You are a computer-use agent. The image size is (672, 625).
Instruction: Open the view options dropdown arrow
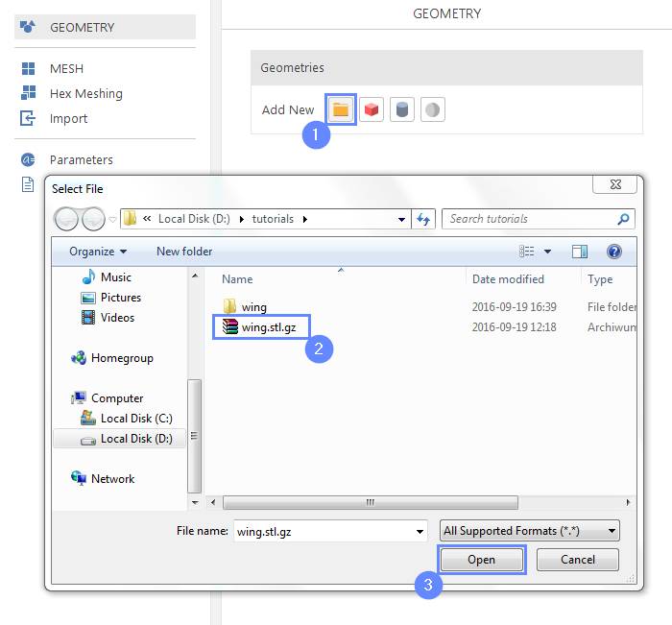click(547, 252)
